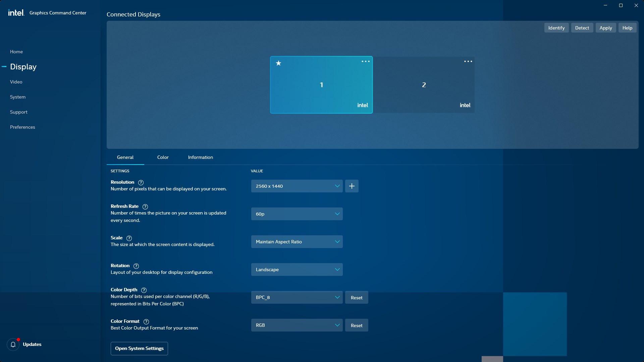
Task: Click the Apply button
Action: 605,27
